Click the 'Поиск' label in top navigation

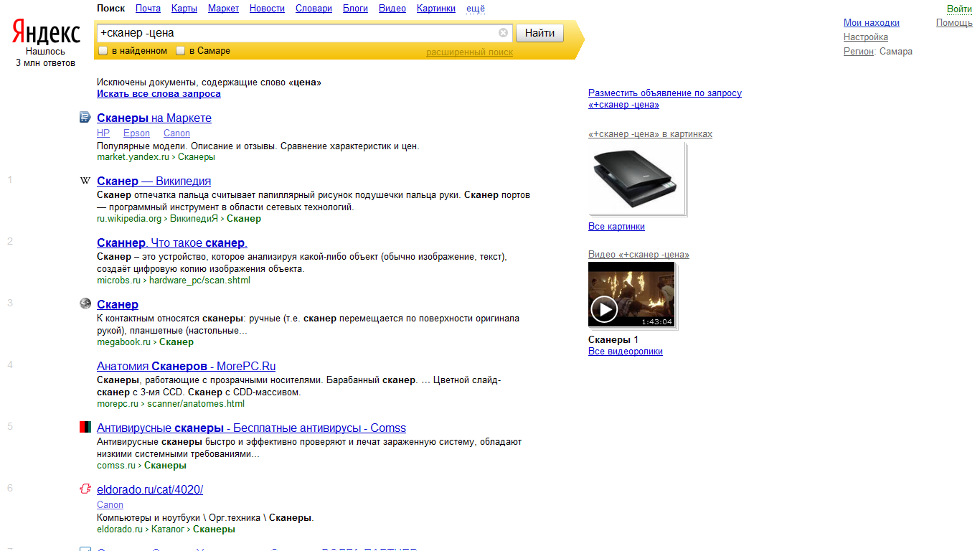pyautogui.click(x=110, y=9)
